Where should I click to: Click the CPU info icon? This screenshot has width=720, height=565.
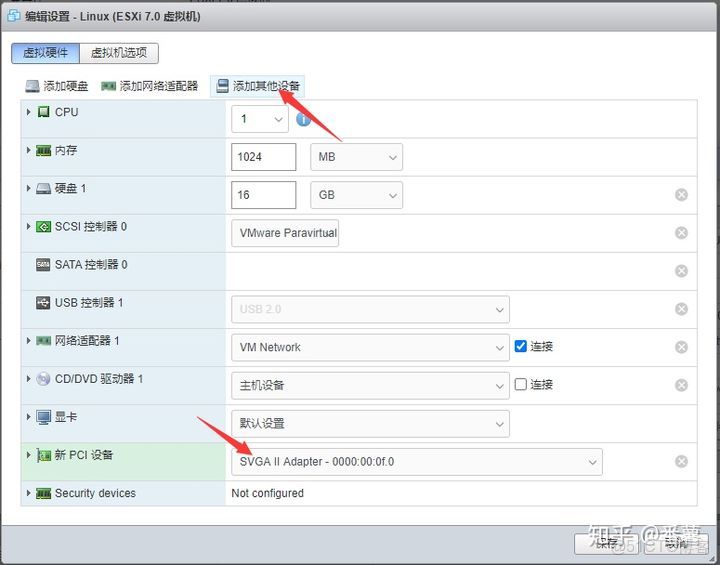(304, 119)
